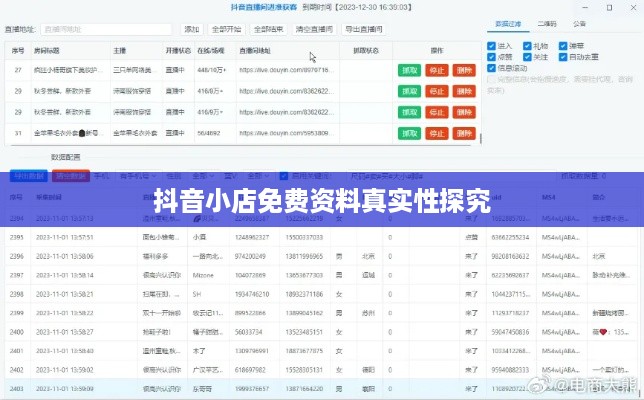Image resolution: width=644 pixels, height=400 pixels.
Task: Click the 广汉平艺 nickname cell
Action: (208, 370)
